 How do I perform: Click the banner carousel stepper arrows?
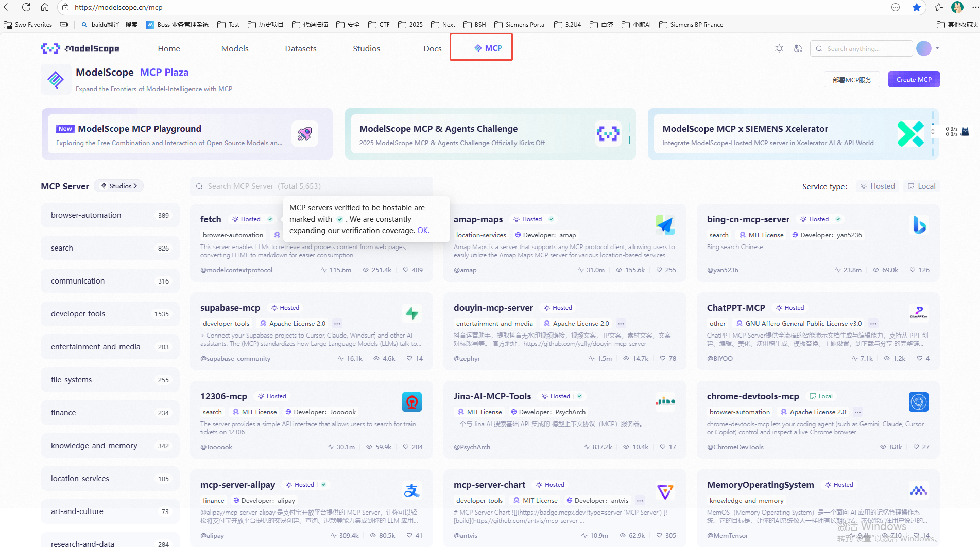click(x=933, y=131)
